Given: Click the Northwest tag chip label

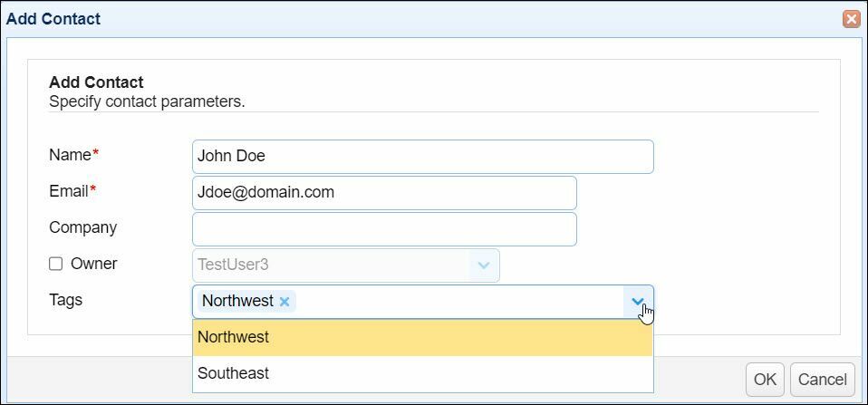Looking at the screenshot, I should point(237,302).
